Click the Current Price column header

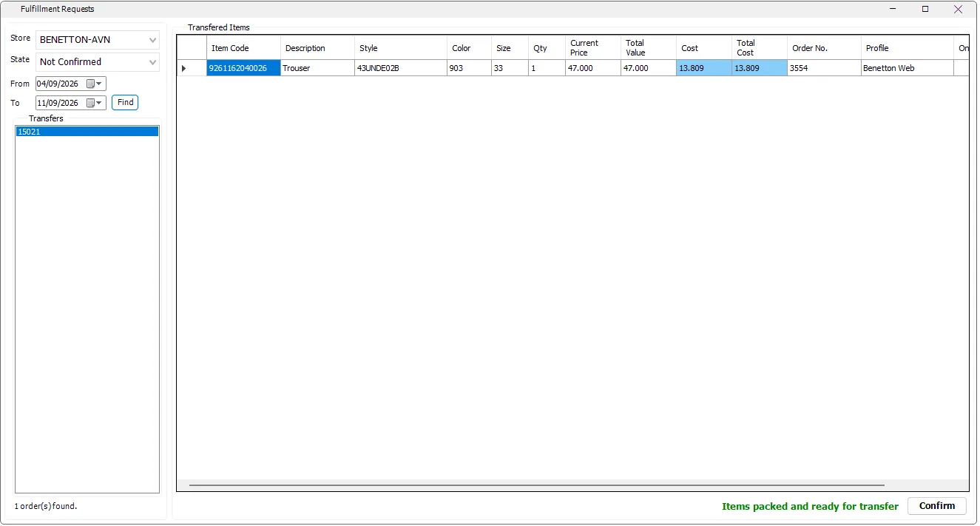click(593, 48)
